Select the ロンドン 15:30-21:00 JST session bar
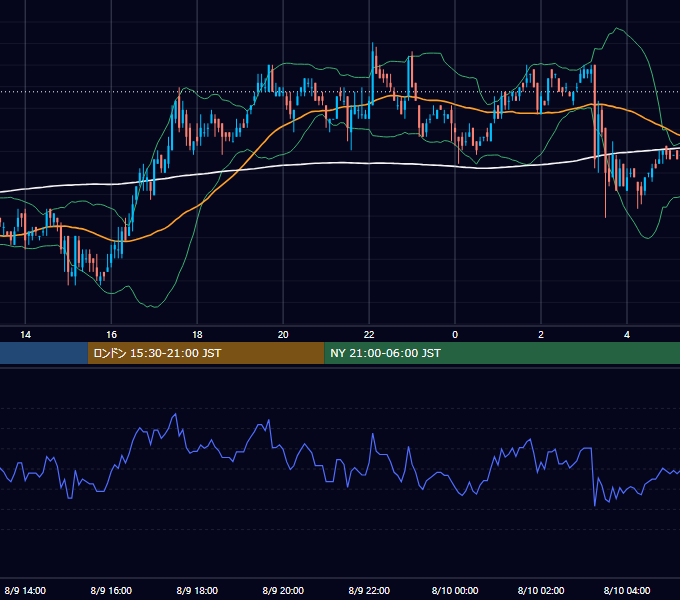 coord(206,353)
